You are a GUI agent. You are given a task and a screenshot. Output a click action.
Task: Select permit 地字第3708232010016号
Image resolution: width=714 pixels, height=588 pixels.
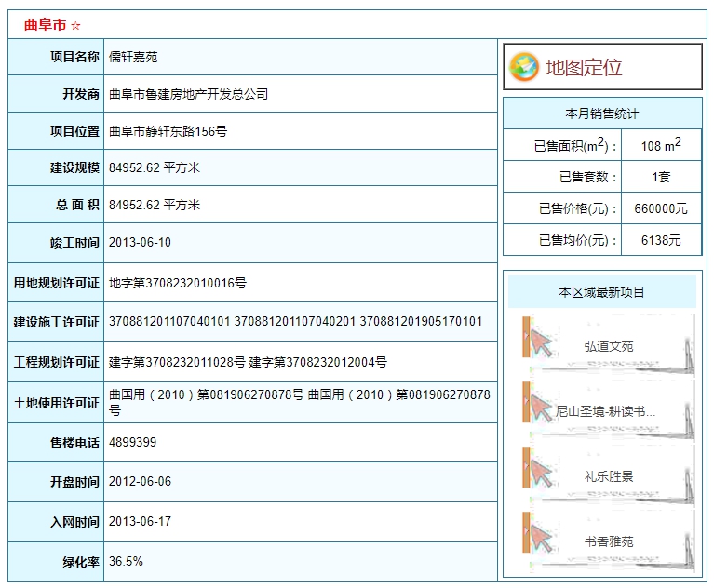(178, 283)
